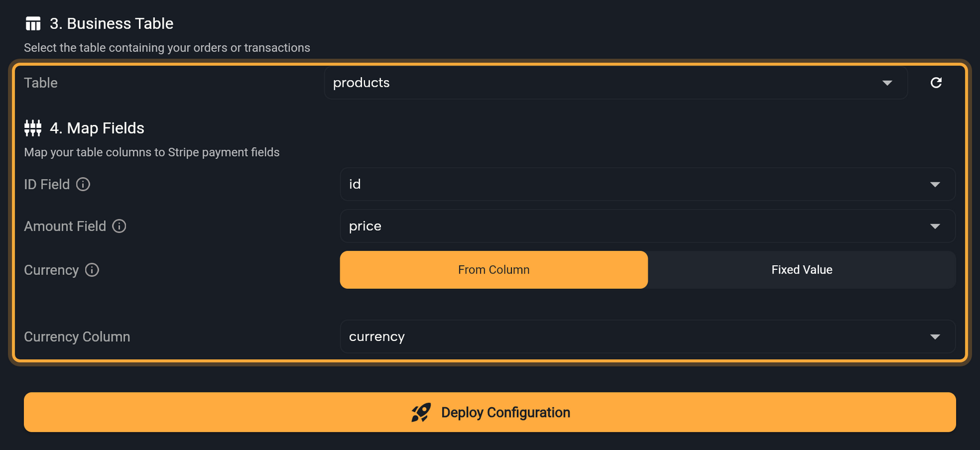Open the Table dropdown showing products
This screenshot has width=980, height=450.
[616, 83]
